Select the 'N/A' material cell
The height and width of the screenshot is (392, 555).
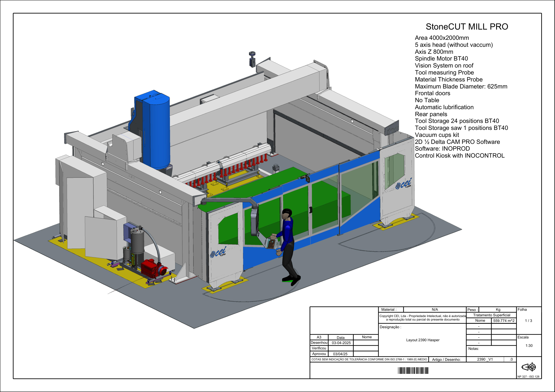pos(435,310)
